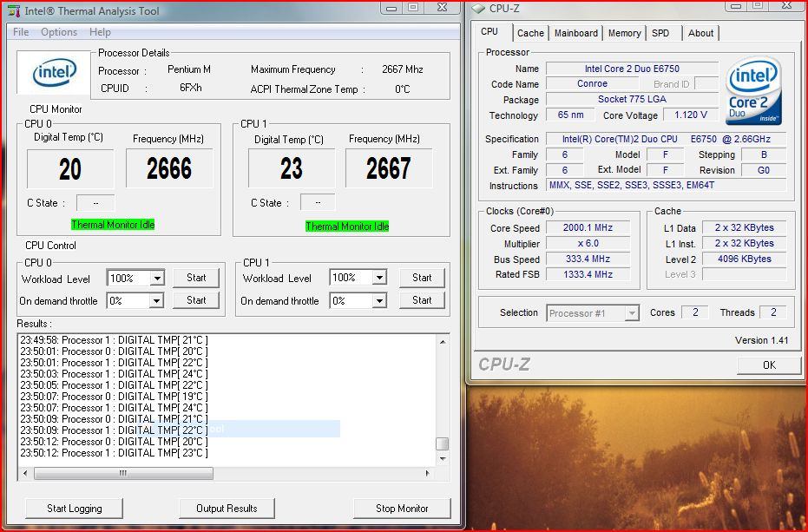
Task: Click CPU 0 Frequency value 2666
Action: [x=169, y=168]
